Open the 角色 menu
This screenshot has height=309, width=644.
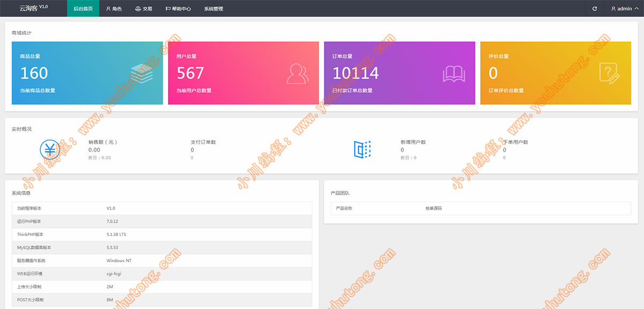114,9
